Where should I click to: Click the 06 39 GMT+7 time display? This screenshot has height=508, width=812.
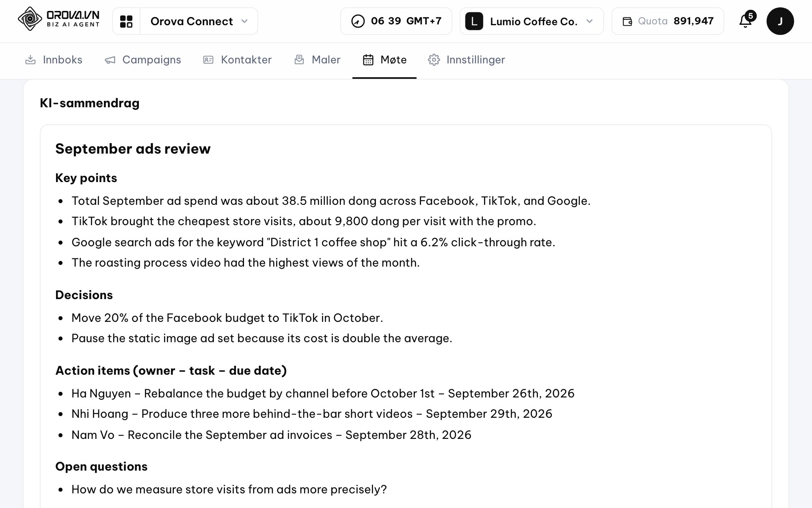pyautogui.click(x=396, y=21)
